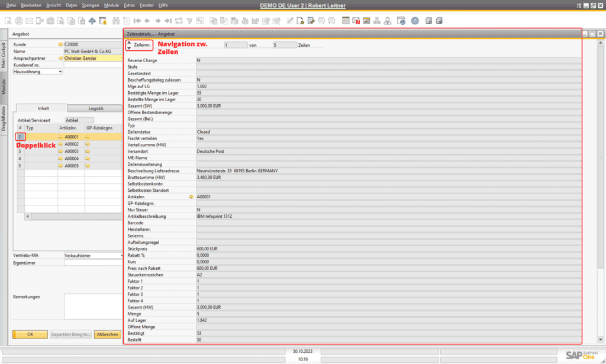Image resolution: width=606 pixels, height=364 pixels.
Task: Click the Find binoculars icon
Action: (x=115, y=21)
